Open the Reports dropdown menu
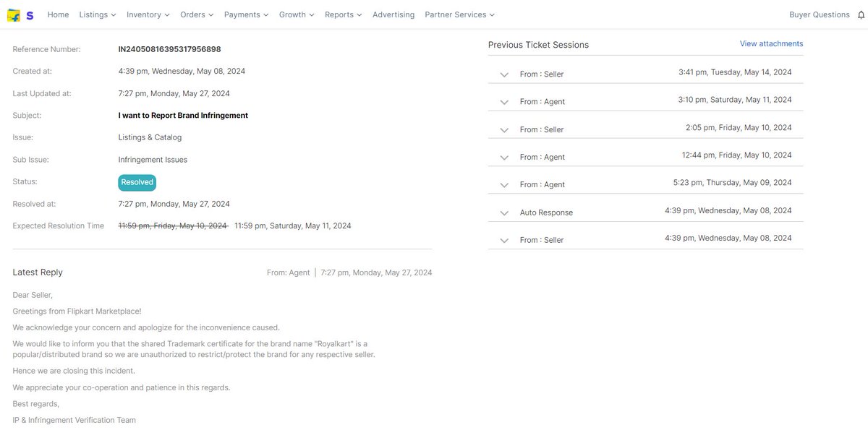The height and width of the screenshot is (438, 868). [x=344, y=14]
